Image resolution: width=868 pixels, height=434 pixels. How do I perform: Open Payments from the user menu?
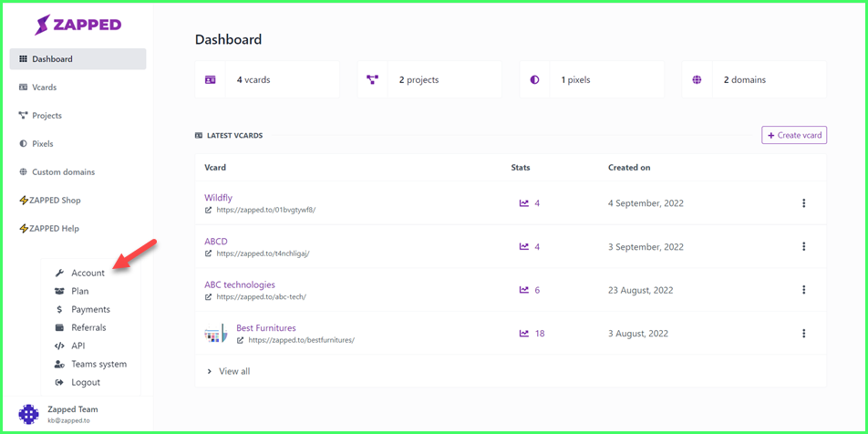click(x=90, y=309)
